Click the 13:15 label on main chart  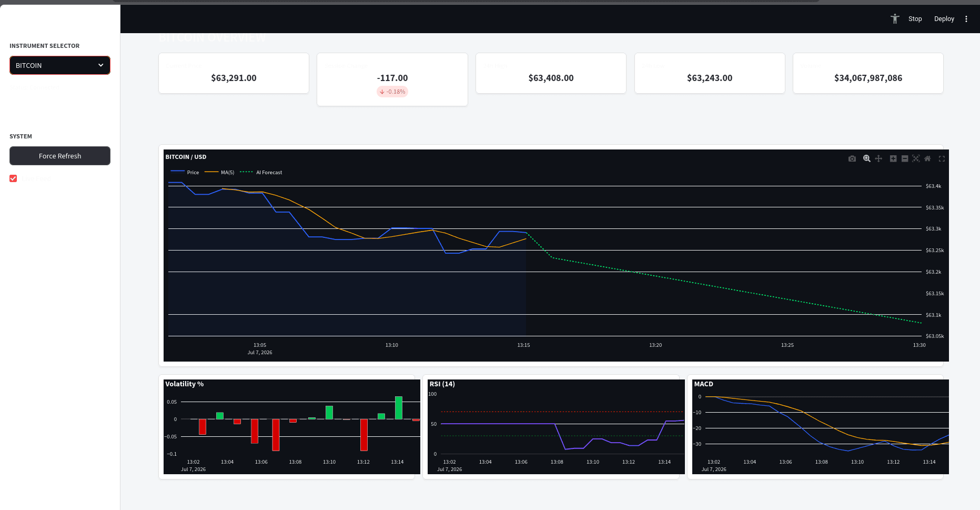[x=523, y=345]
